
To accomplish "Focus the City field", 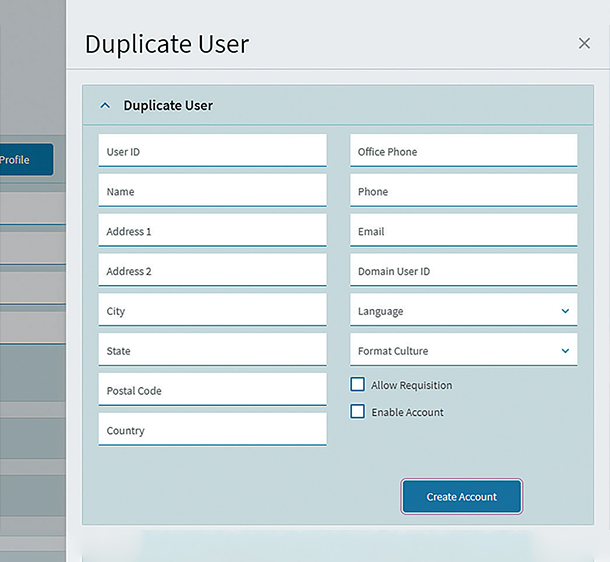I will (212, 311).
